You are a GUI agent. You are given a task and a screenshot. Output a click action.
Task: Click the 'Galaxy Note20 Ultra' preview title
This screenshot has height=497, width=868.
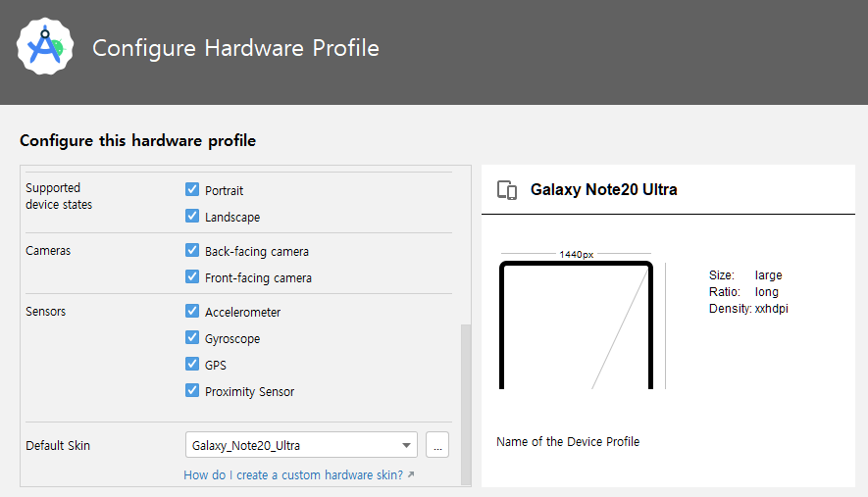[x=604, y=190]
